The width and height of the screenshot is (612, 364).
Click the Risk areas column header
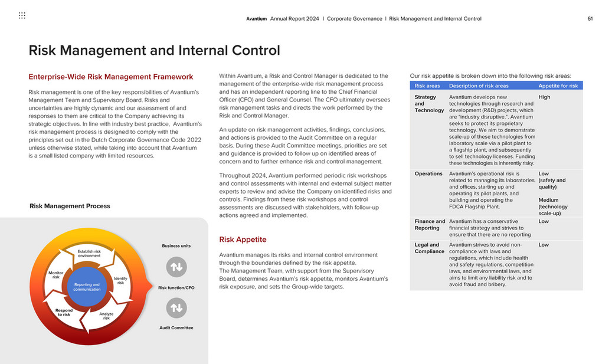click(427, 86)
